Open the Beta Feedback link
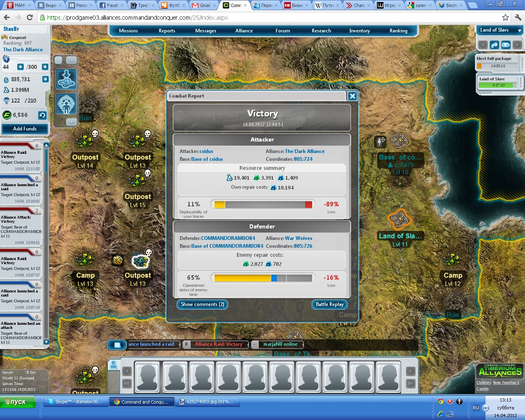525x420 pixels. tap(506, 383)
